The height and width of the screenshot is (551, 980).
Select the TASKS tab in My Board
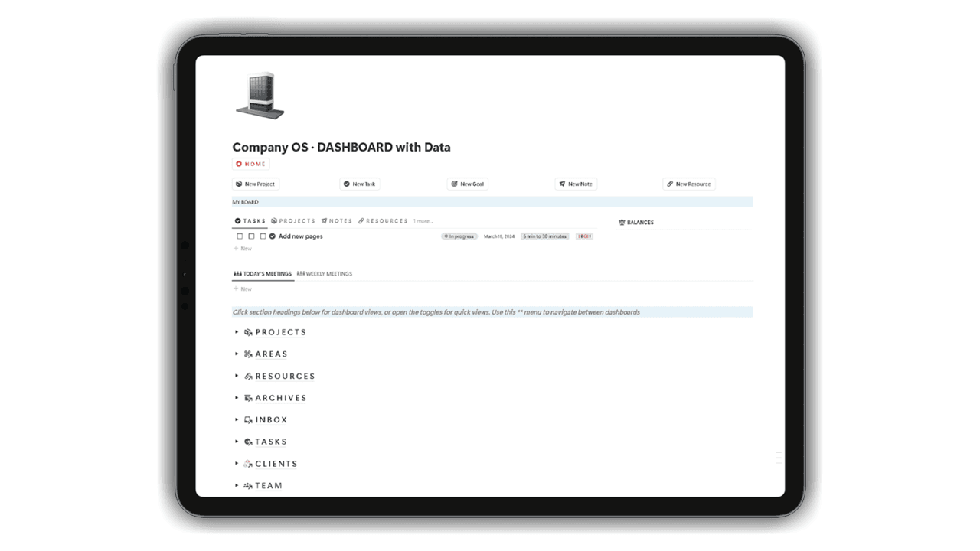tap(250, 221)
